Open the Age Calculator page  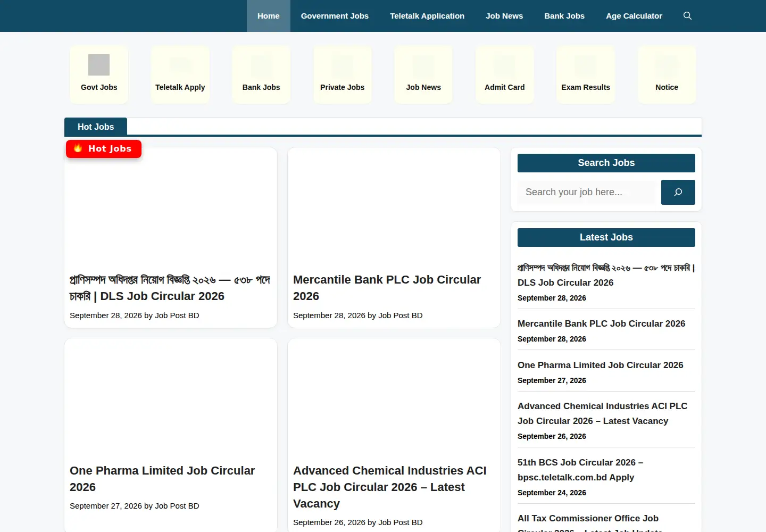pyautogui.click(x=634, y=16)
